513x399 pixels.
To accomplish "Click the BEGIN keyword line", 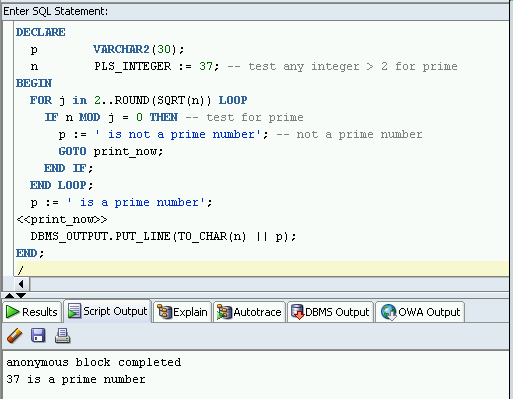I will (x=34, y=83).
